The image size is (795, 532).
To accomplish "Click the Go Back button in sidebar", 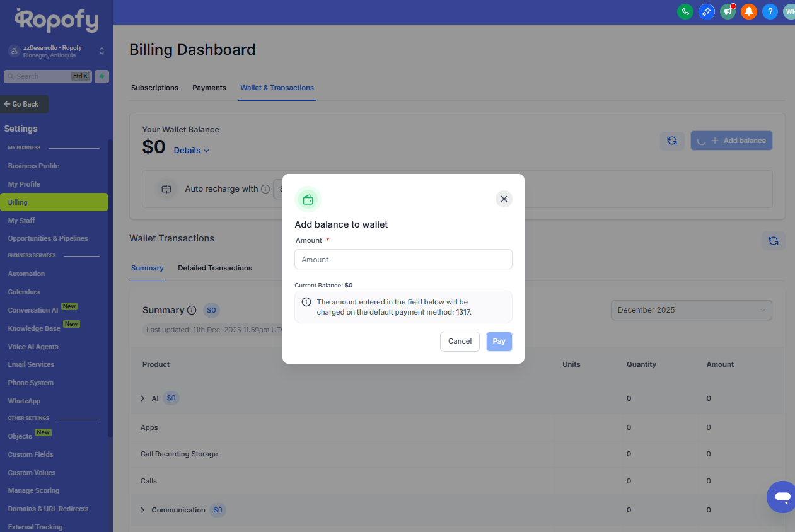I will point(25,104).
